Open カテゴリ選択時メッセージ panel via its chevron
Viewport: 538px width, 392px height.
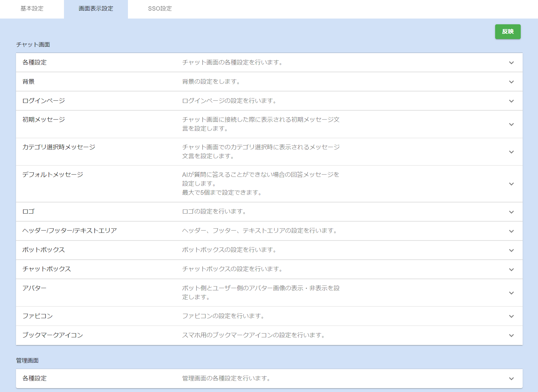(x=511, y=152)
